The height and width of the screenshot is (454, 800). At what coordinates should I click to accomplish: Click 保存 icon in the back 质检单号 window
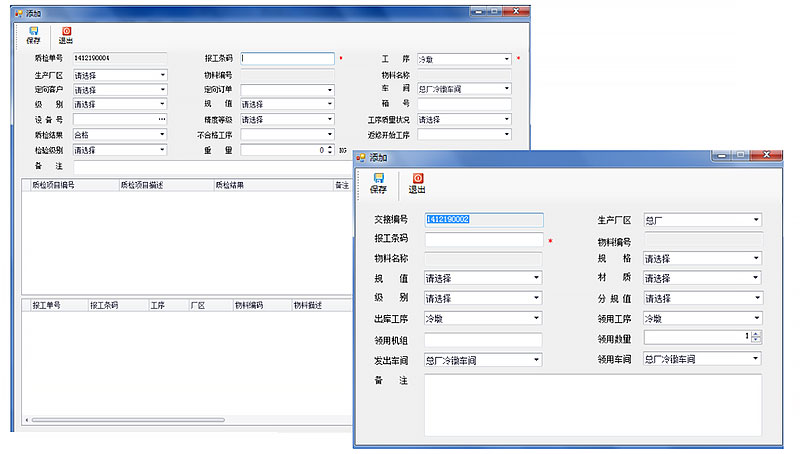click(33, 35)
